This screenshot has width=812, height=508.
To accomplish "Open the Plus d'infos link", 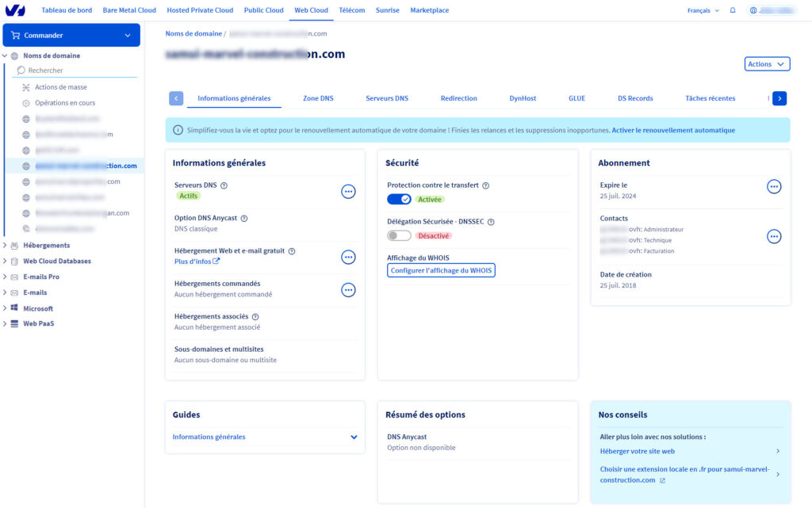I will coord(197,262).
